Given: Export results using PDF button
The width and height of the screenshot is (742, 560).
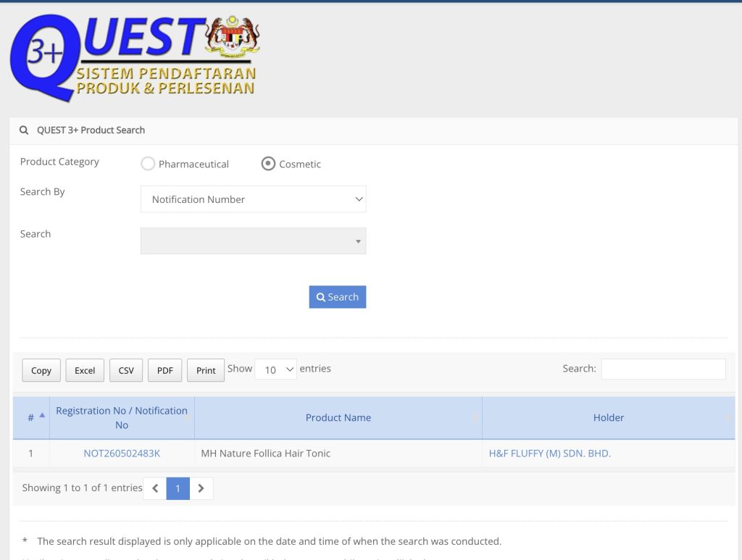Looking at the screenshot, I should click(x=164, y=370).
